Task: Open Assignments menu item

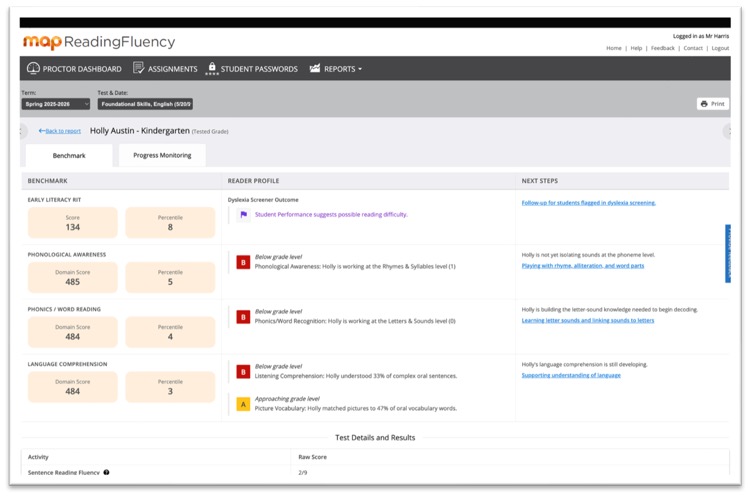Action: [x=165, y=68]
